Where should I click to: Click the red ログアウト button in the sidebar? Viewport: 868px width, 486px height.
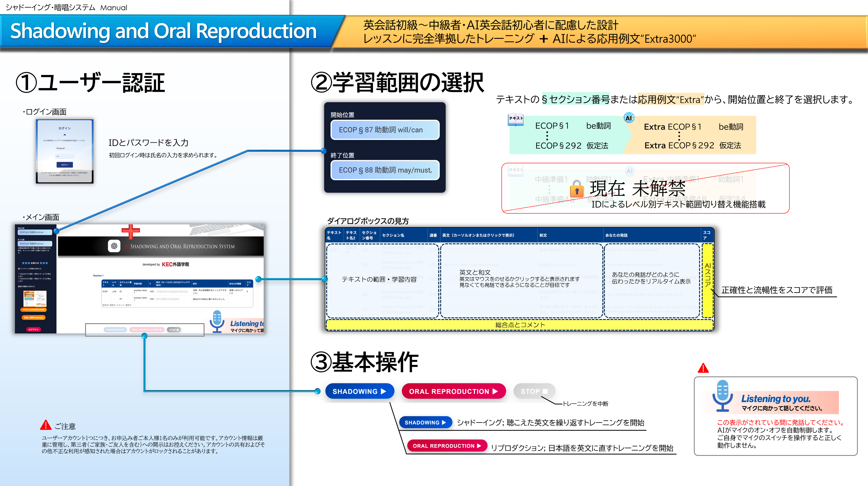(x=33, y=330)
